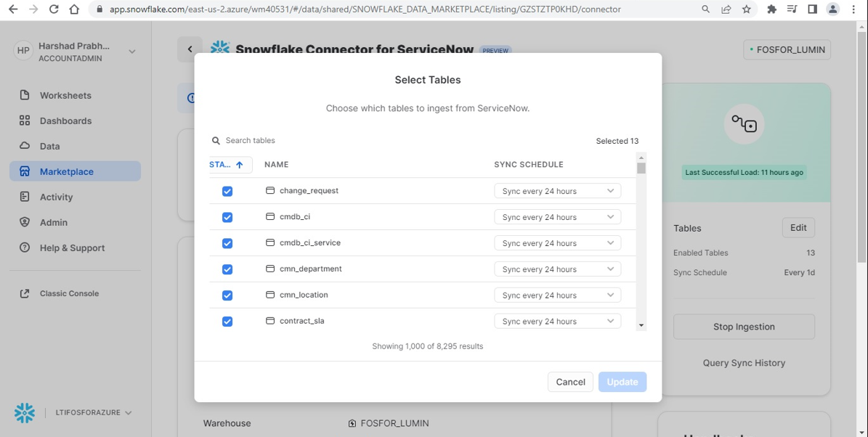This screenshot has height=437, width=868.
Task: Expand the Harshad Prabh... account menu chevron
Action: pos(131,52)
